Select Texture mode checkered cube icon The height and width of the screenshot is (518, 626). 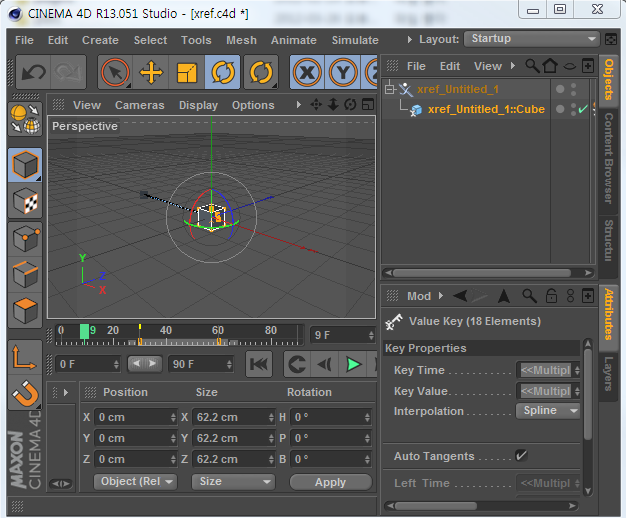25,201
